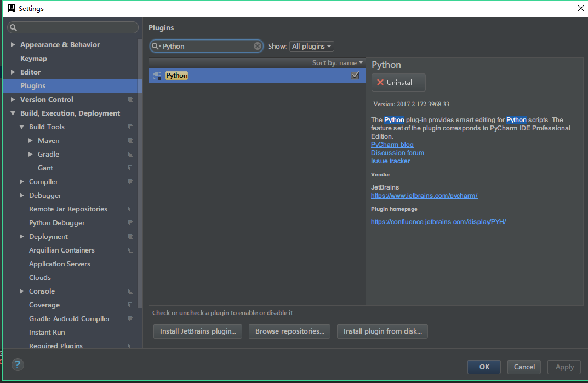Viewport: 588px width, 383px height.
Task: Click the project-level icon beside Version Control
Action: (x=130, y=99)
